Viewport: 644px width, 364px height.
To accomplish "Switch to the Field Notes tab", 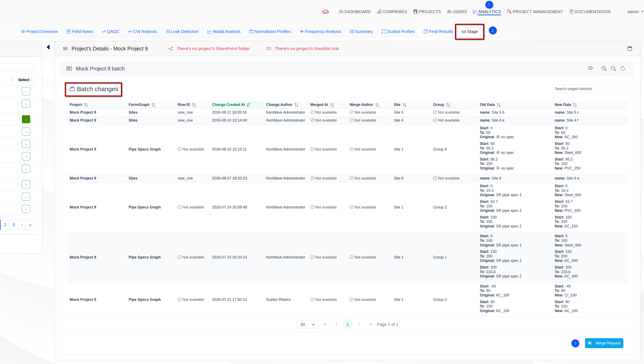I will tap(80, 31).
